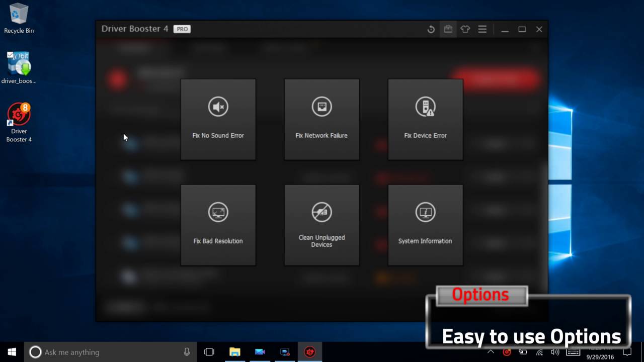Open the System Information tool
644x362 pixels.
click(425, 225)
